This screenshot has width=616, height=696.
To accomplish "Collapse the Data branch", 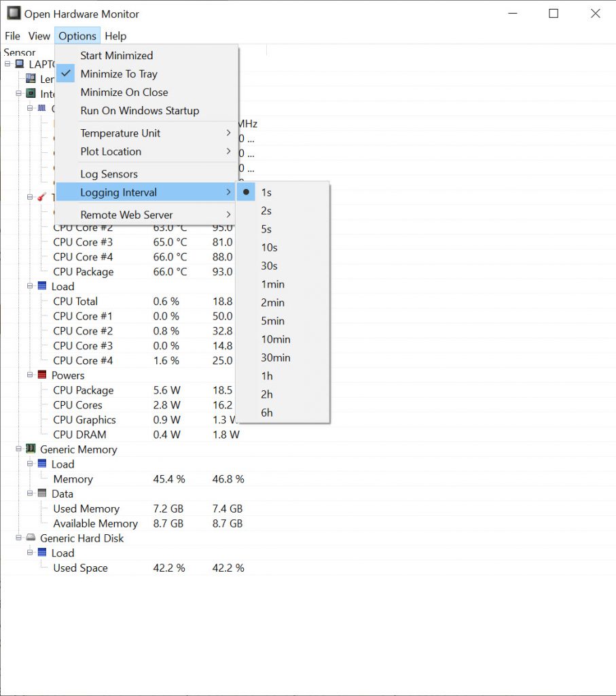I will [30, 493].
